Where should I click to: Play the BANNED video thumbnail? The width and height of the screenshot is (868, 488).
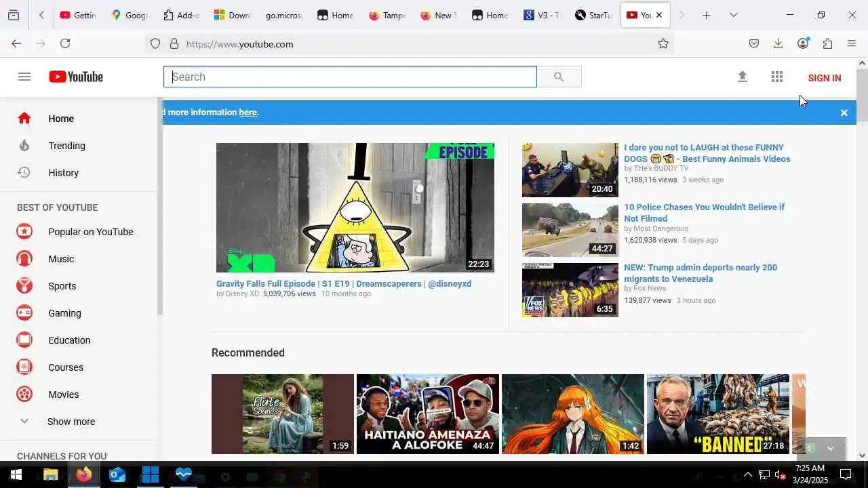[718, 414]
